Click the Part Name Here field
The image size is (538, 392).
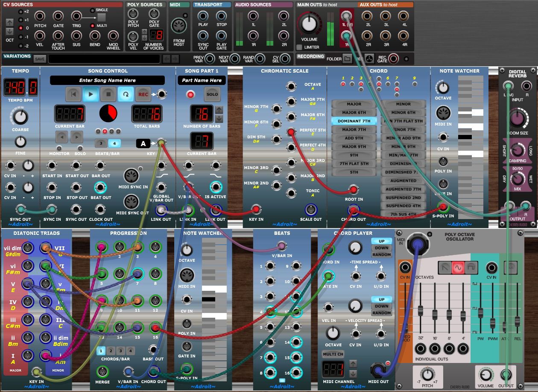[x=202, y=80]
